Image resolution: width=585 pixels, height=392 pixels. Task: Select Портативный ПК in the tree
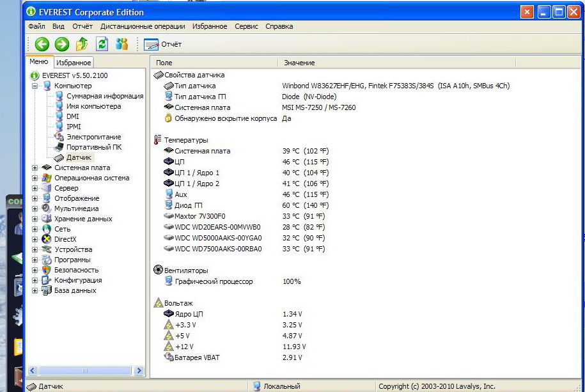[x=94, y=147]
